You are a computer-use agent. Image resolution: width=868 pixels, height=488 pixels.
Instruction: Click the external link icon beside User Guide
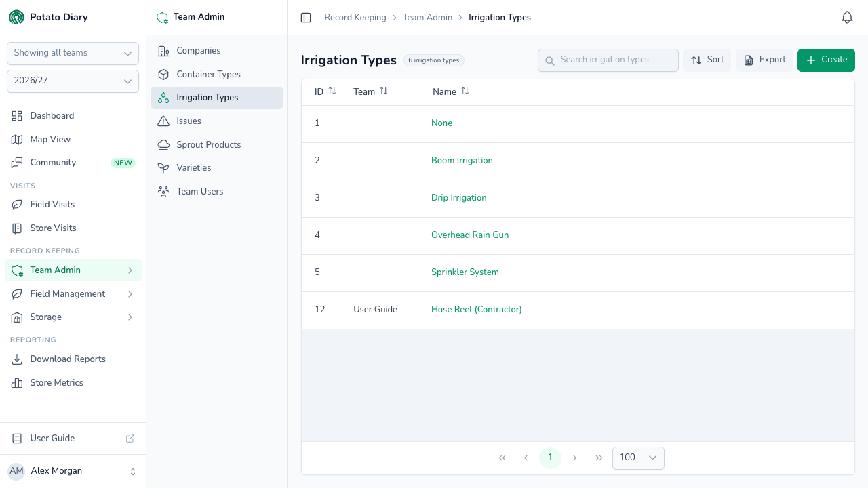[x=130, y=439]
